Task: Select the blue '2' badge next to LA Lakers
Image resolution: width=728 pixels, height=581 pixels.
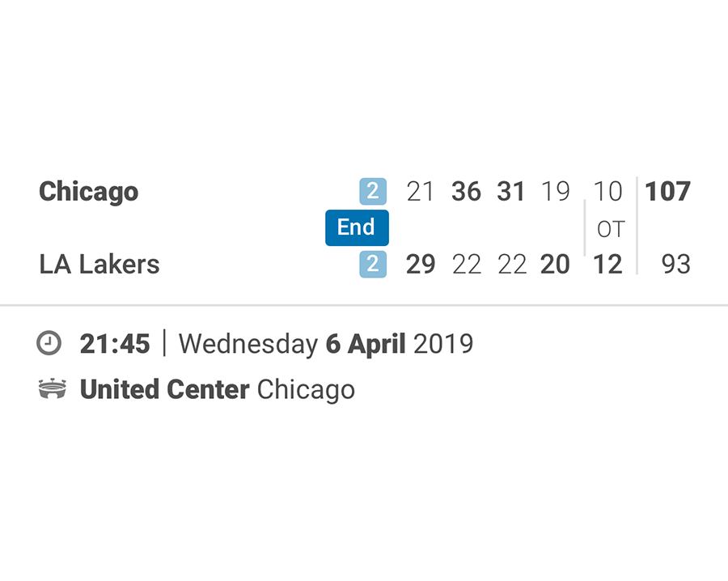Action: tap(373, 264)
